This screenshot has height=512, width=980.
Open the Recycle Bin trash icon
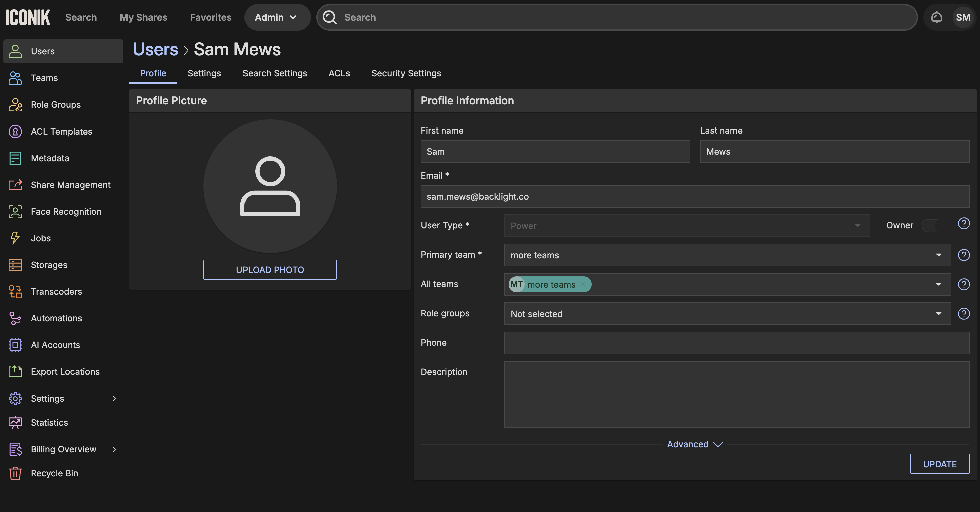coord(15,473)
